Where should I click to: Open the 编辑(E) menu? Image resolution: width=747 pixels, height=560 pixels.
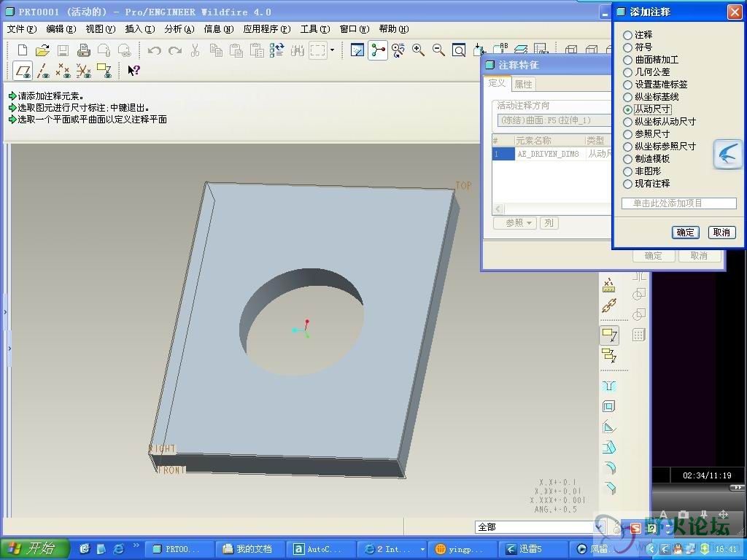tap(61, 29)
